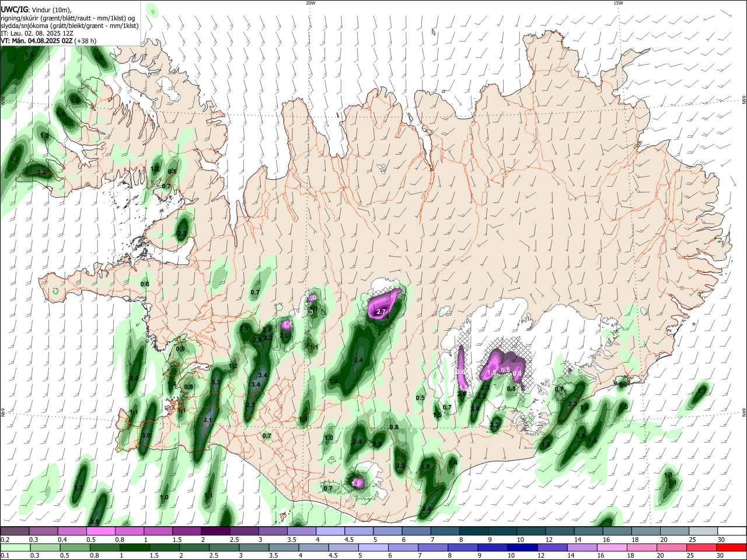Select the IT: Lau. 02. 08. 2025 12Z line
This screenshot has width=747, height=560.
37,33
